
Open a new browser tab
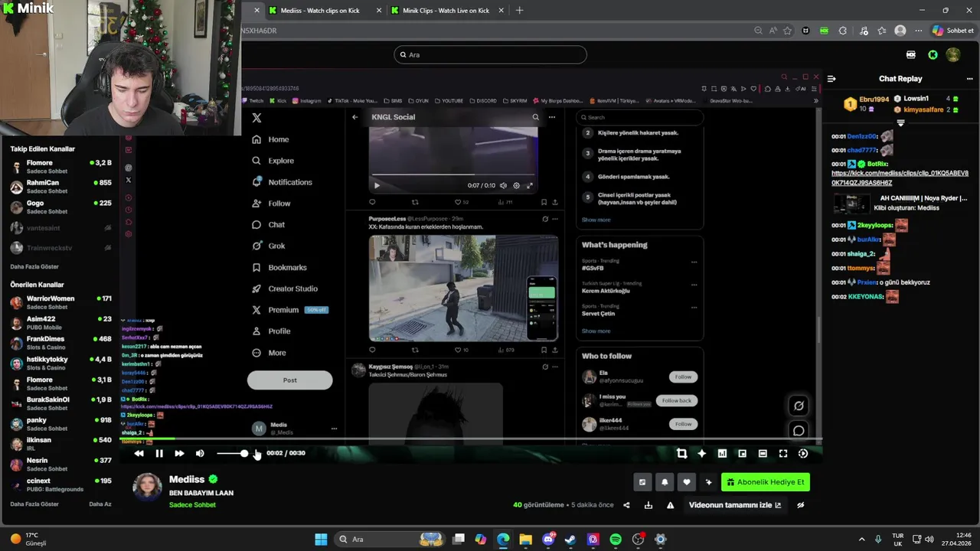519,11
